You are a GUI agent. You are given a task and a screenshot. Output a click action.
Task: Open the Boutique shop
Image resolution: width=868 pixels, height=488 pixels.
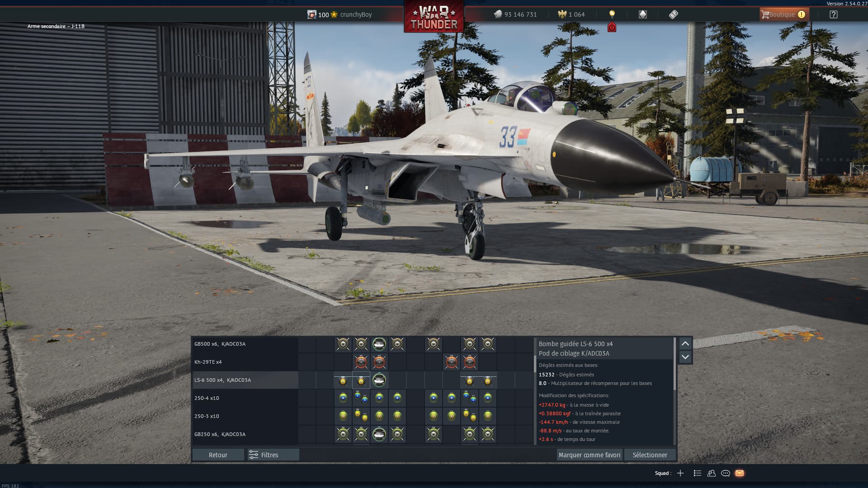(x=783, y=14)
